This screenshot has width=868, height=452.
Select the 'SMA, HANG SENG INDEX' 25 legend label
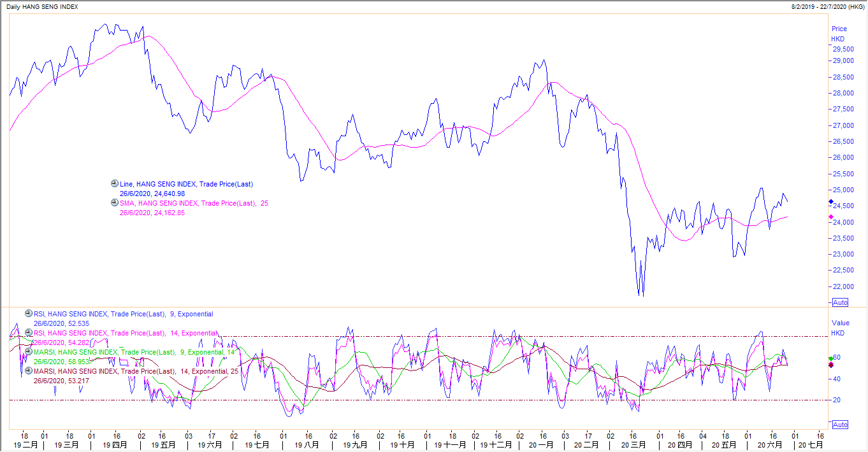pos(194,204)
